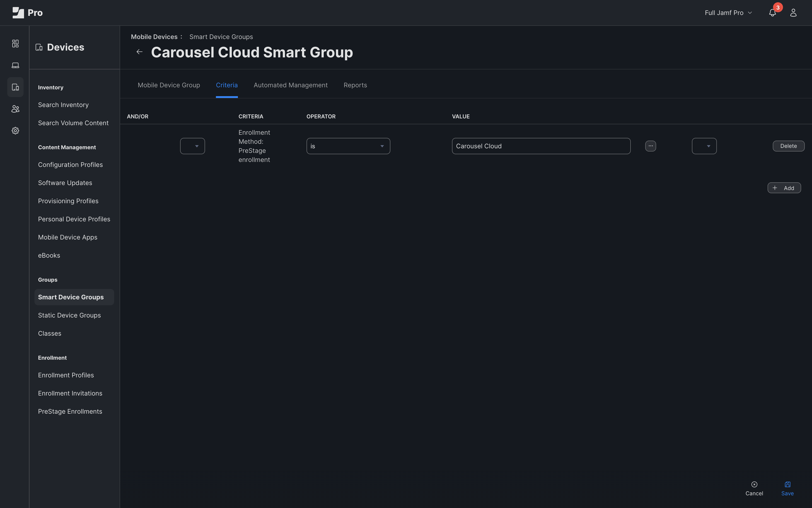Image resolution: width=812 pixels, height=508 pixels.
Task: Select the Devices icon in sidebar
Action: [15, 87]
